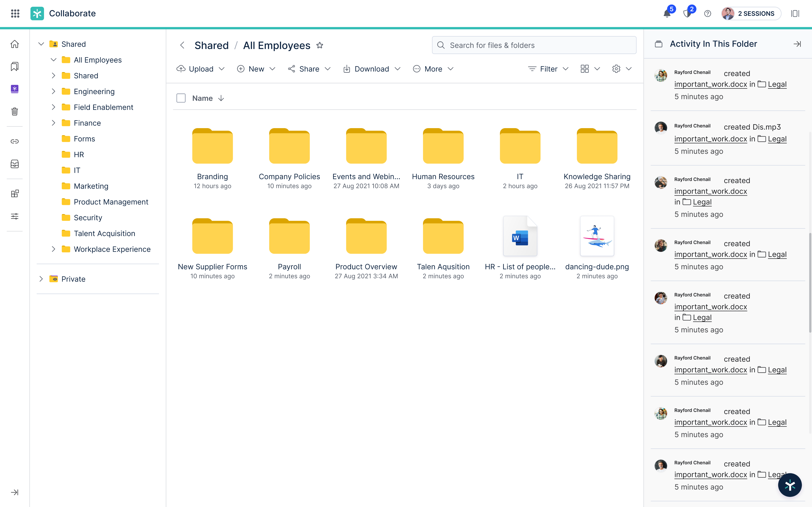Click the home icon in sidebar

pyautogui.click(x=14, y=44)
